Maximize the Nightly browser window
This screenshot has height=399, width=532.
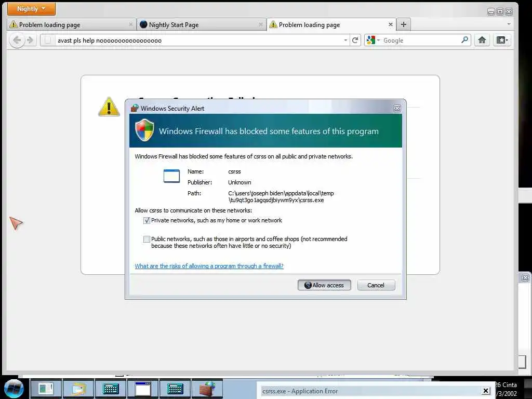[x=500, y=12]
